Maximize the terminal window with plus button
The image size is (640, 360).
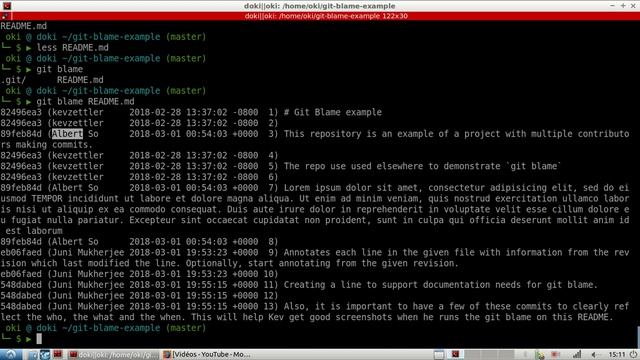point(623,5)
